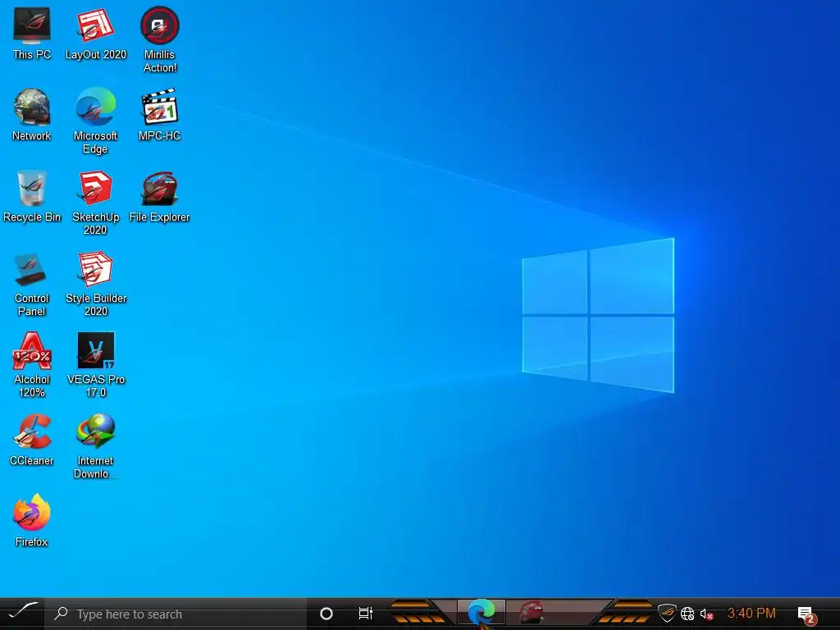Image resolution: width=840 pixels, height=630 pixels.
Task: Click the muted volume tray icon
Action: coord(706,614)
